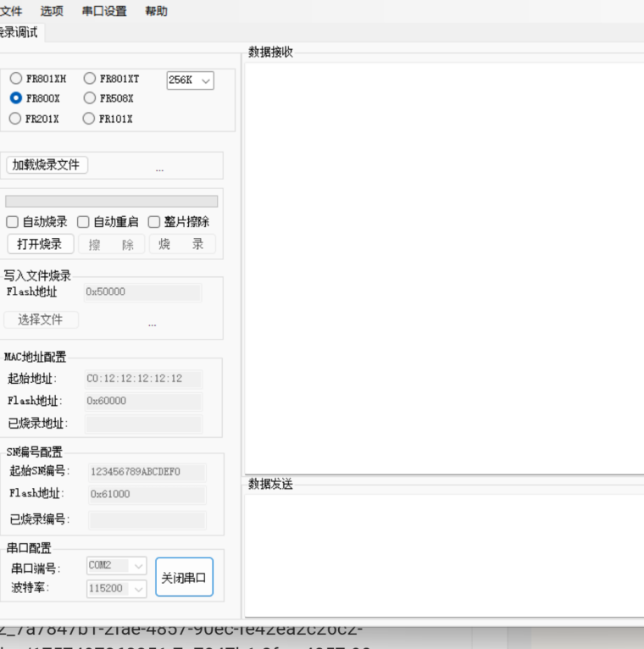Screen dimensions: 644x649
Task: Open the 256K flash size dropdown
Action: pos(190,80)
